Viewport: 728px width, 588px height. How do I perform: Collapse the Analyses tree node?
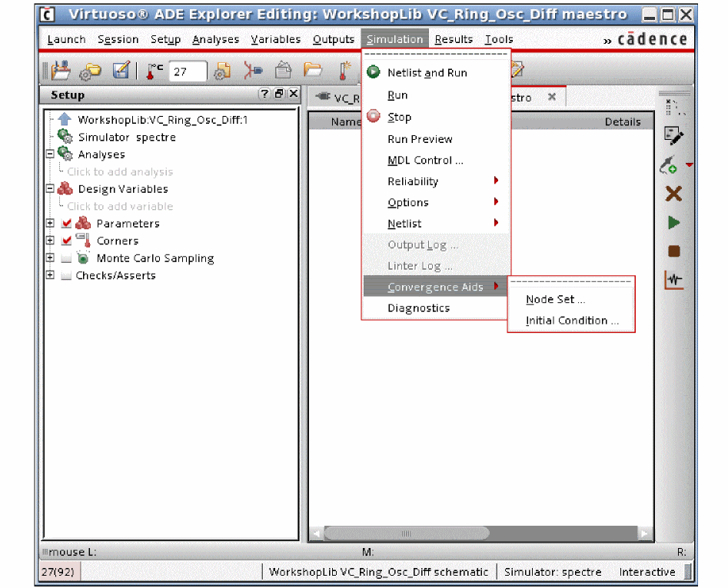50,154
